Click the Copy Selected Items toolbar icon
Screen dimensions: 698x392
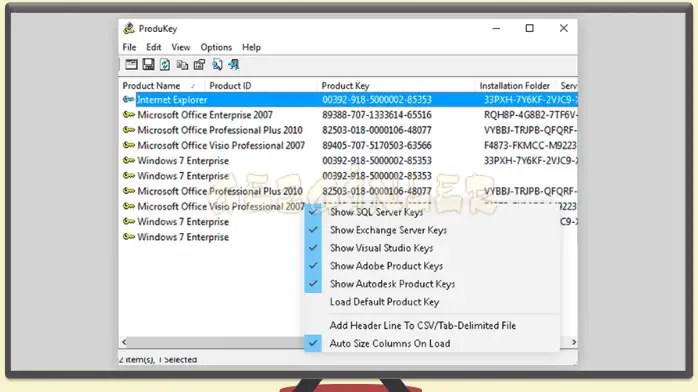182,65
